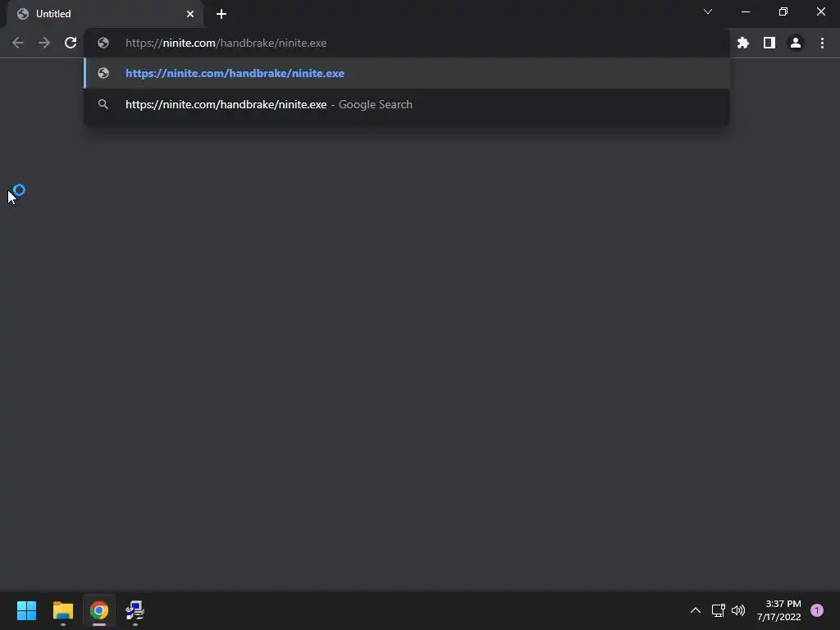The image size is (840, 630).
Task: Open a new tab with plus button
Action: [x=221, y=14]
